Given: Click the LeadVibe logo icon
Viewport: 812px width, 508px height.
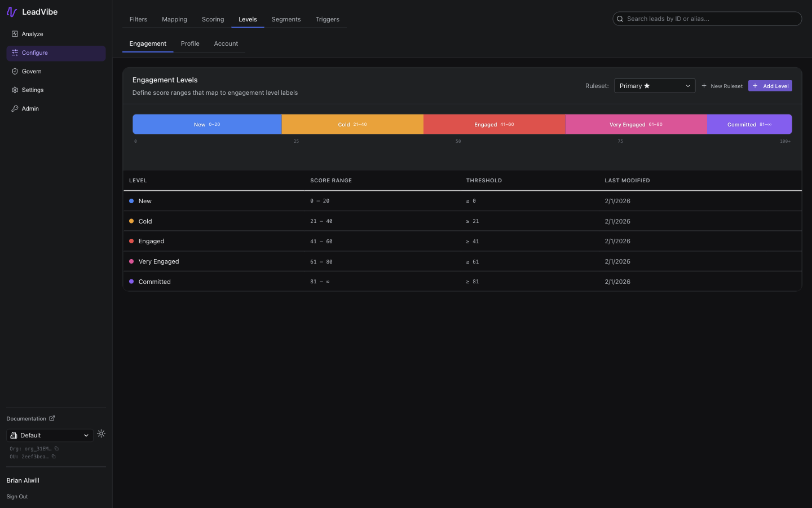Looking at the screenshot, I should click(x=11, y=11).
